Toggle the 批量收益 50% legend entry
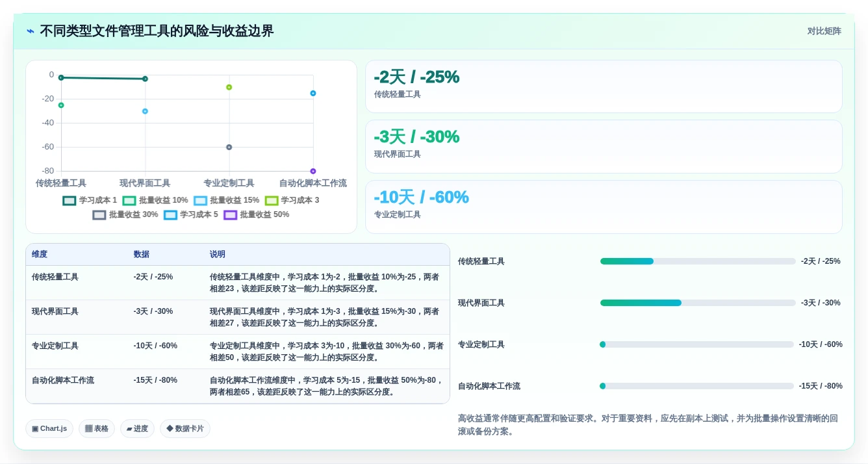This screenshot has width=868, height=464. tap(257, 214)
